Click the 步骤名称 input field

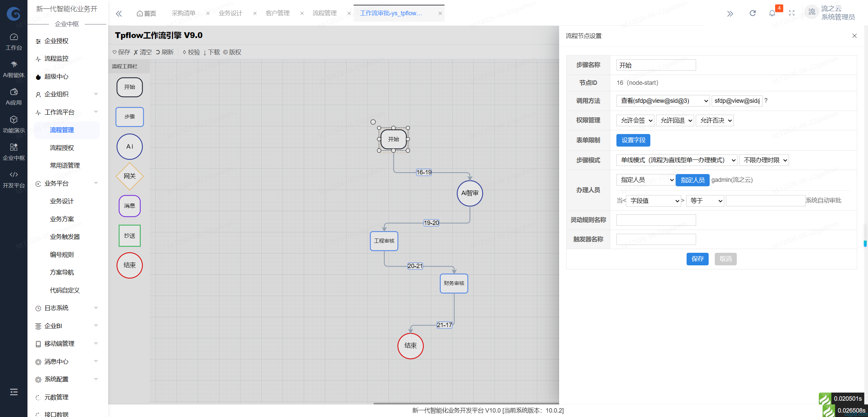coord(656,65)
